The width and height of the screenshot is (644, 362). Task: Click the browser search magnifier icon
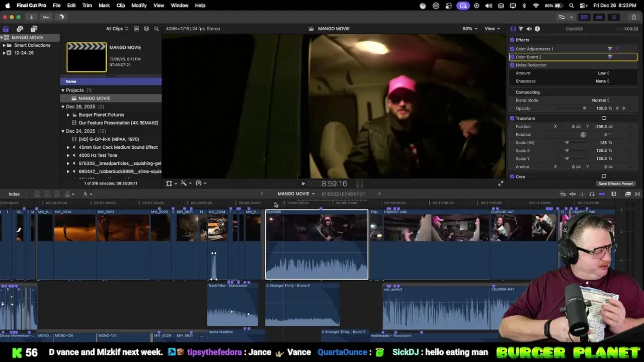click(x=156, y=29)
